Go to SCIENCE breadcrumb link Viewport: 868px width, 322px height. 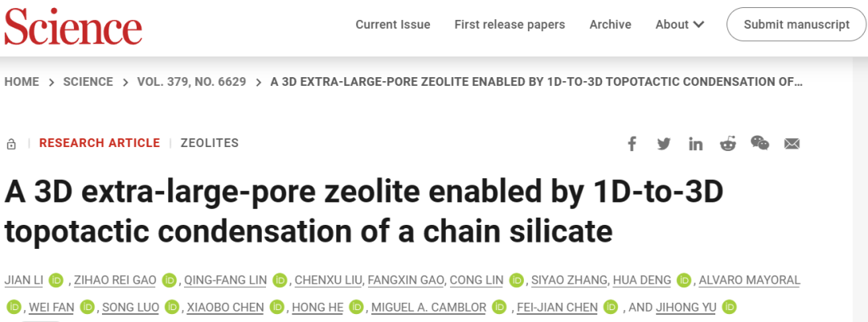88,82
